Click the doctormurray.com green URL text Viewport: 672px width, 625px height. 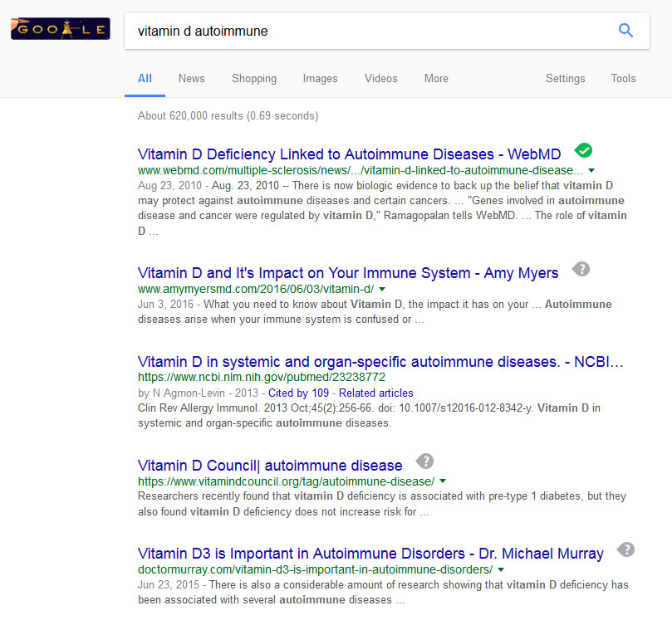315,569
